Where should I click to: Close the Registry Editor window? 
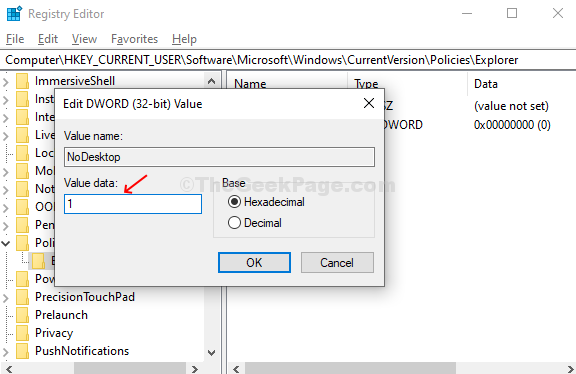tap(558, 14)
